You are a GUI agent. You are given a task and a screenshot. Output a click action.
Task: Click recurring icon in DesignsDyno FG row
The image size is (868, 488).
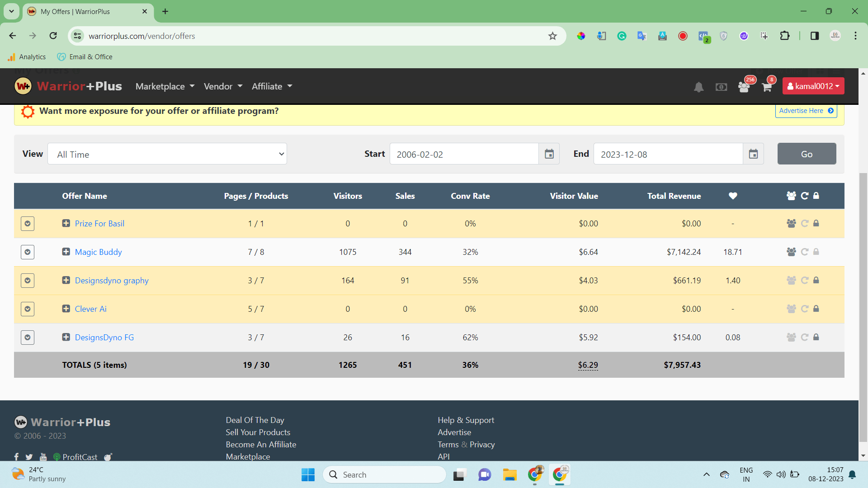805,337
